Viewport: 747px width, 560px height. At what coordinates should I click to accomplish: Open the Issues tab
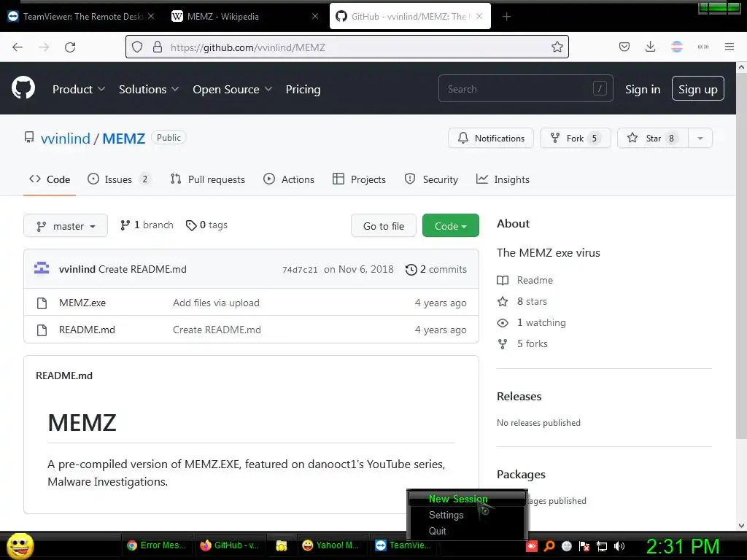(x=119, y=179)
